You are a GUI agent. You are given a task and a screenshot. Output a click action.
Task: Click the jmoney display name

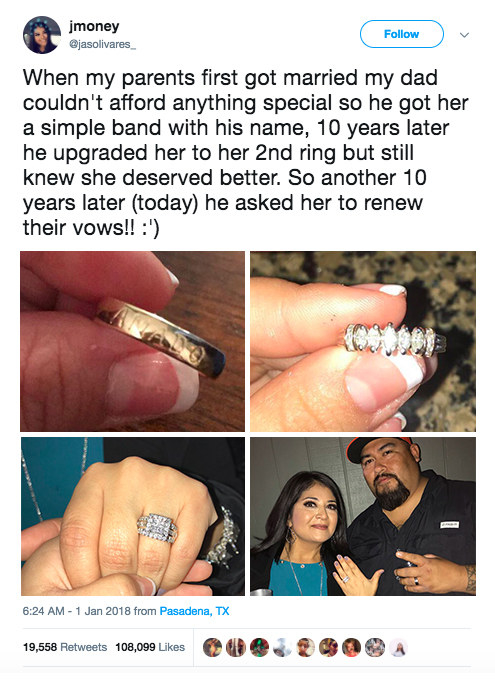[x=94, y=26]
